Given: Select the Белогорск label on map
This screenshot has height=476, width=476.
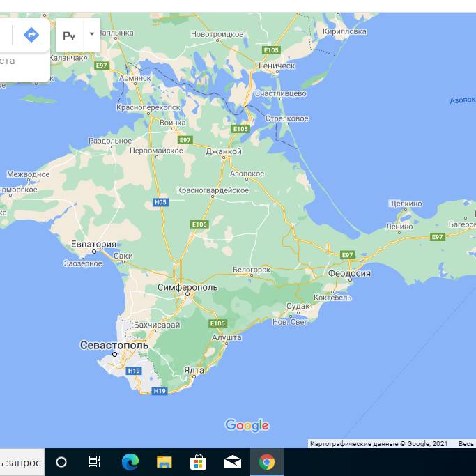Looking at the screenshot, I should 252,270.
